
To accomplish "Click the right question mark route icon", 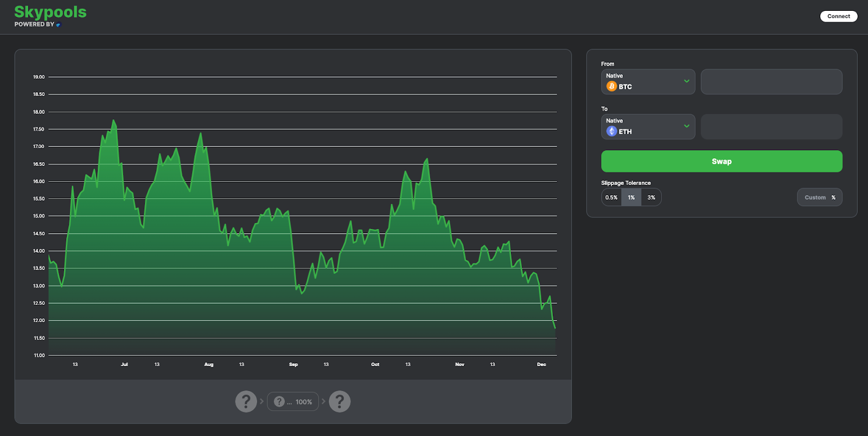I will tap(340, 402).
